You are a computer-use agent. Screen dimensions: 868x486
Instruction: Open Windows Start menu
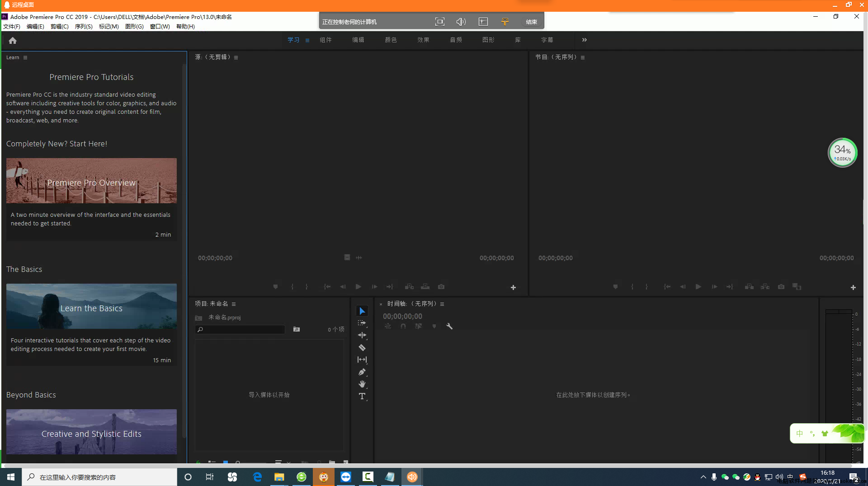coord(11,477)
